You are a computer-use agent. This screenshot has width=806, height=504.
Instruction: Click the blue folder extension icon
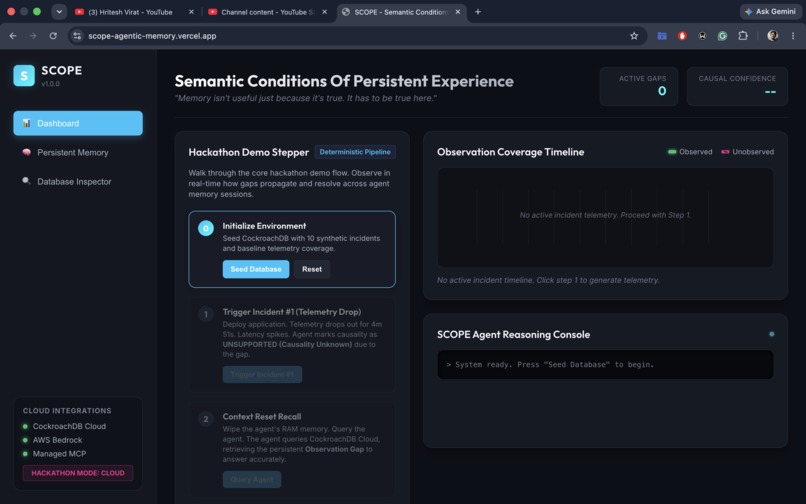click(662, 36)
